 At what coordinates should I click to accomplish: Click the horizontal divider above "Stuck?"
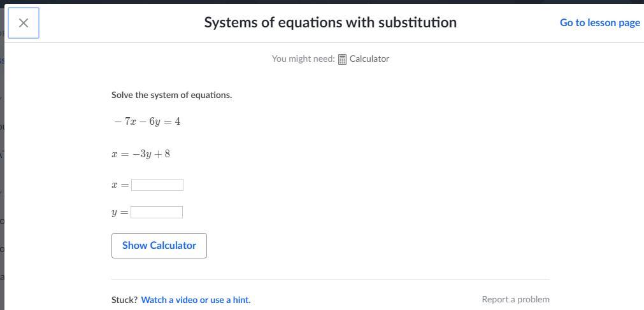(330, 279)
